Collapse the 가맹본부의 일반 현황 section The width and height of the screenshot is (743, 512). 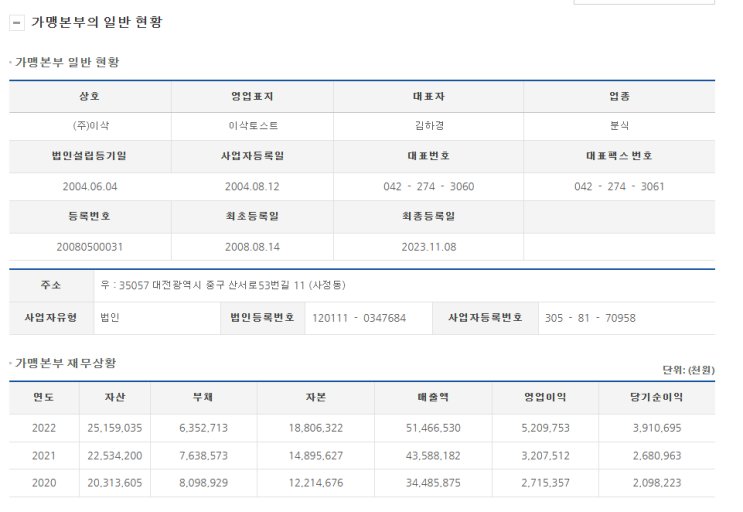[17, 22]
